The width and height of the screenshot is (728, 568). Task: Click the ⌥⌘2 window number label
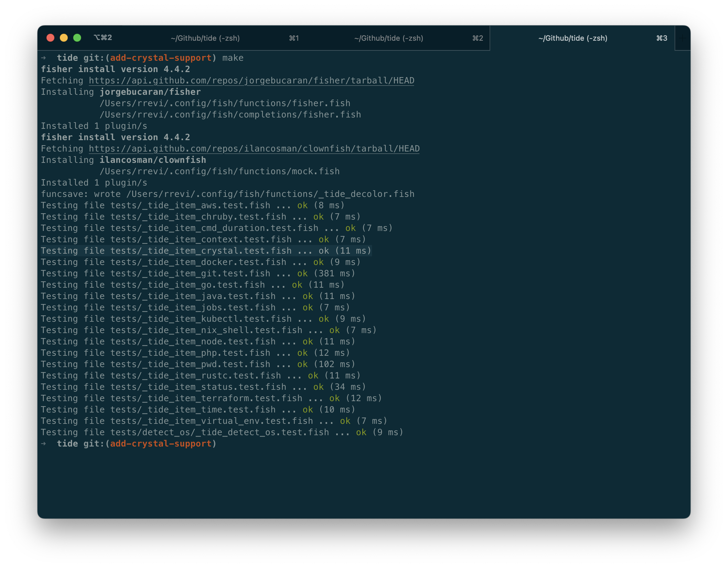pyautogui.click(x=103, y=38)
